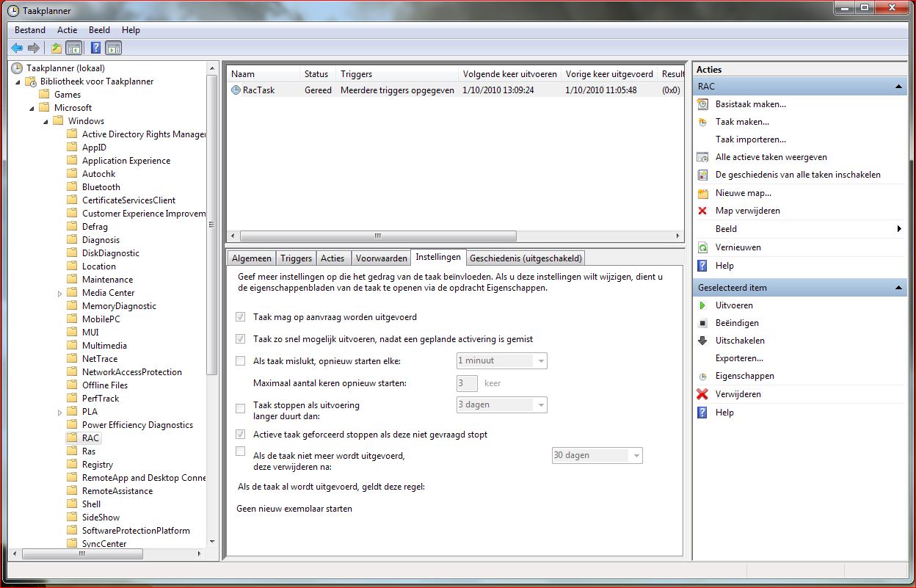Open the '30 dagen' deletion dropdown
The height and width of the screenshot is (588, 916).
(x=636, y=456)
